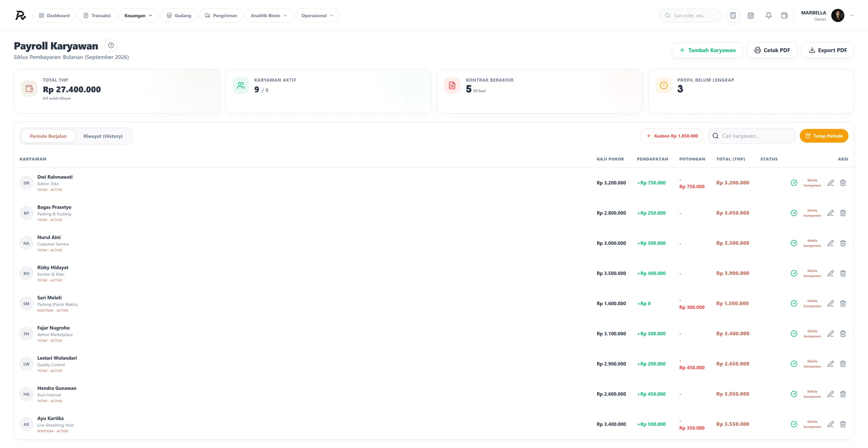868x448 pixels.
Task: Click the Profil Belum Lengkap card
Action: point(751,91)
